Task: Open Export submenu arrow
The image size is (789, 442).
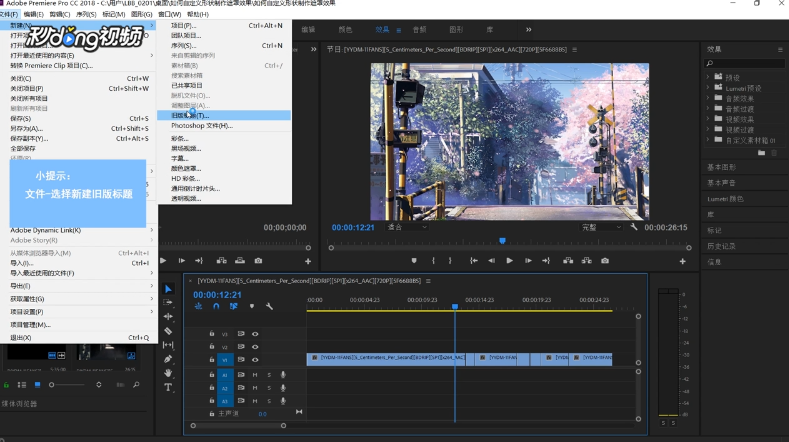Action: pyautogui.click(x=151, y=285)
